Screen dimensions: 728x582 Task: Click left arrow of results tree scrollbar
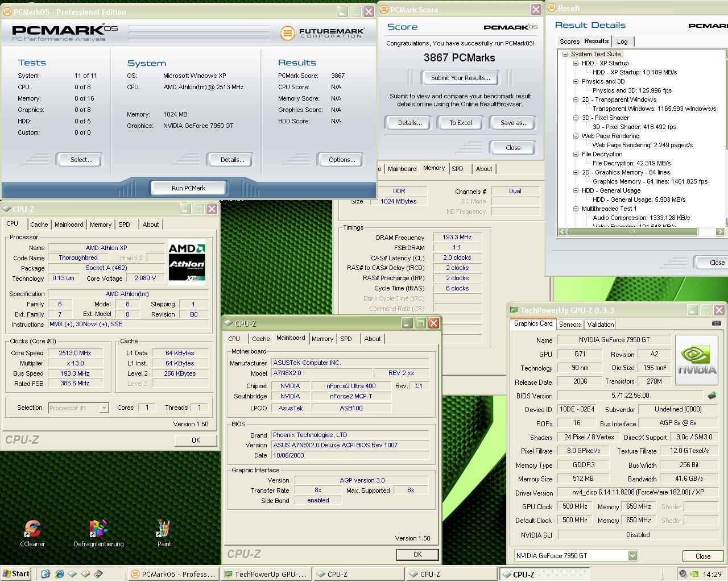coord(562,231)
